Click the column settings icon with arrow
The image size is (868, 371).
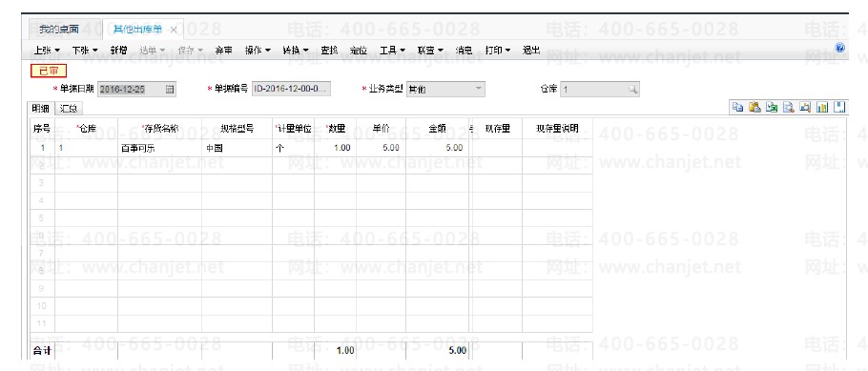[805, 107]
